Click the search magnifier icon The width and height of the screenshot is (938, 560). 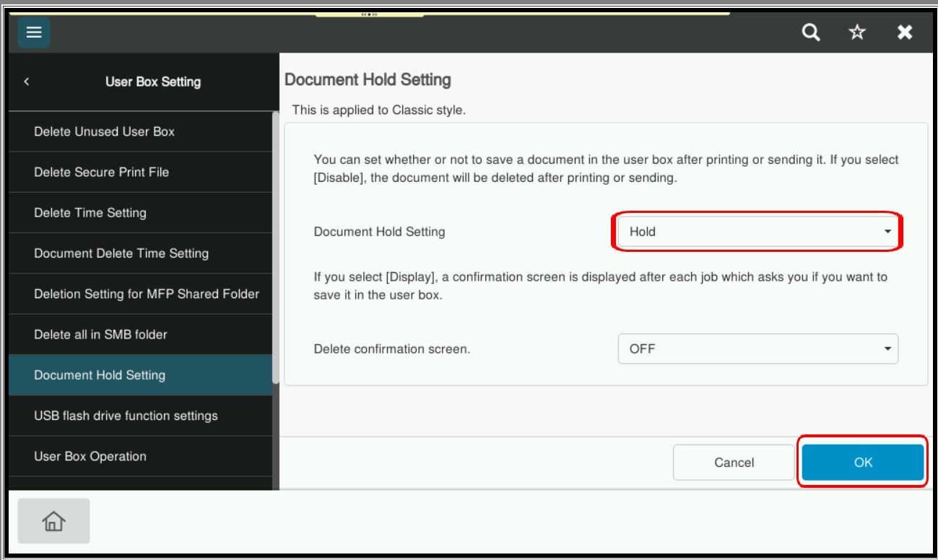pyautogui.click(x=812, y=32)
